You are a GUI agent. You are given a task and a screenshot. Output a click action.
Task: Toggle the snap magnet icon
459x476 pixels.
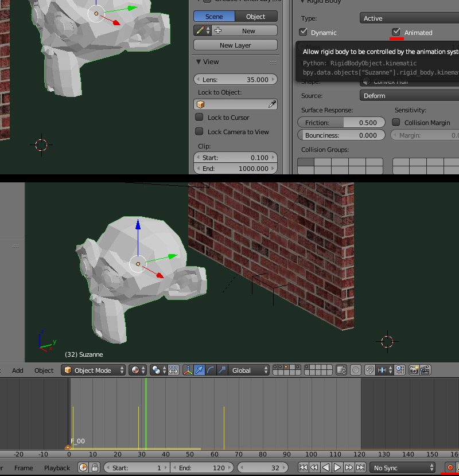[369, 370]
